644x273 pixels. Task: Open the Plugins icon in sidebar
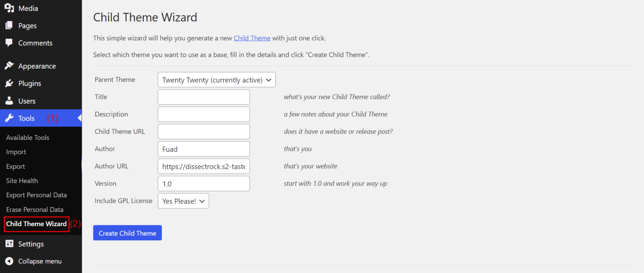(x=9, y=83)
